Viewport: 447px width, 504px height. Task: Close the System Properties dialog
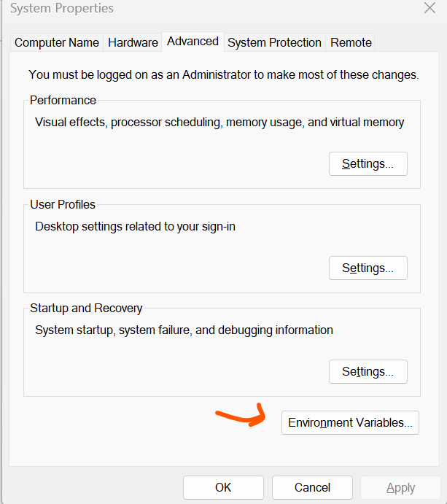point(429,9)
